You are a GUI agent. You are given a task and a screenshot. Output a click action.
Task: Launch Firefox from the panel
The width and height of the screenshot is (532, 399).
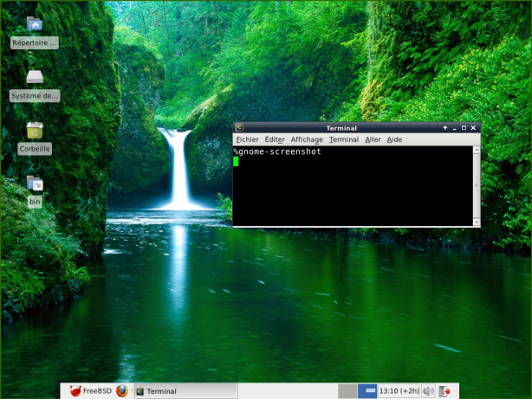[x=122, y=391]
